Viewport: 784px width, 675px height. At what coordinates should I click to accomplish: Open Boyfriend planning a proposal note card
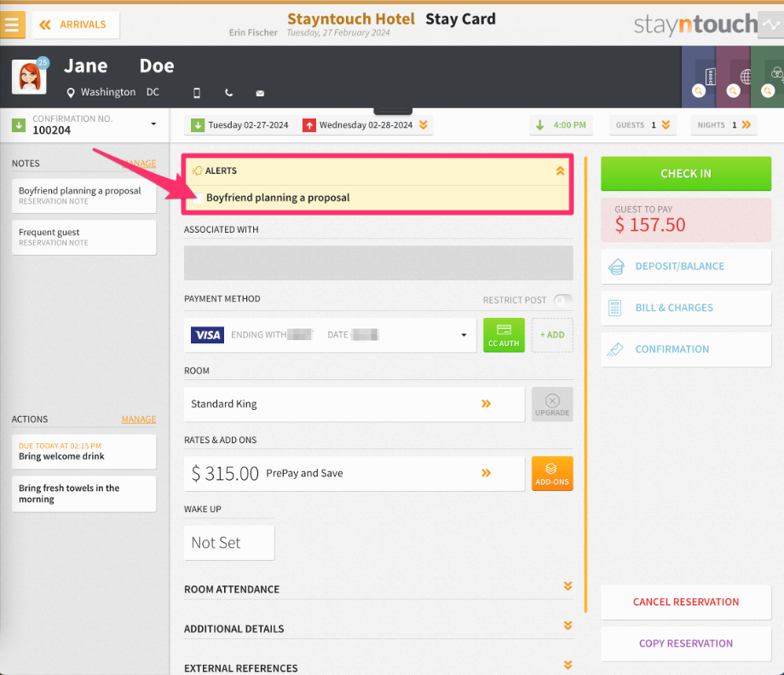coord(84,195)
